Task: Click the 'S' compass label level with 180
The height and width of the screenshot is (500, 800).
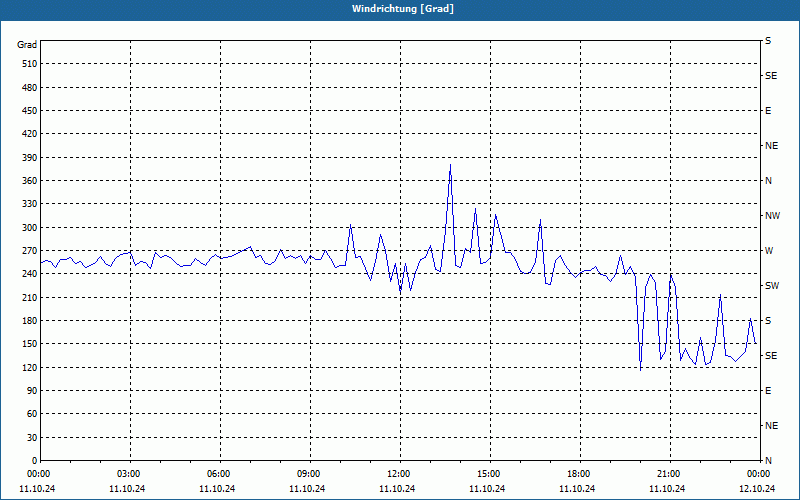Action: 768,321
